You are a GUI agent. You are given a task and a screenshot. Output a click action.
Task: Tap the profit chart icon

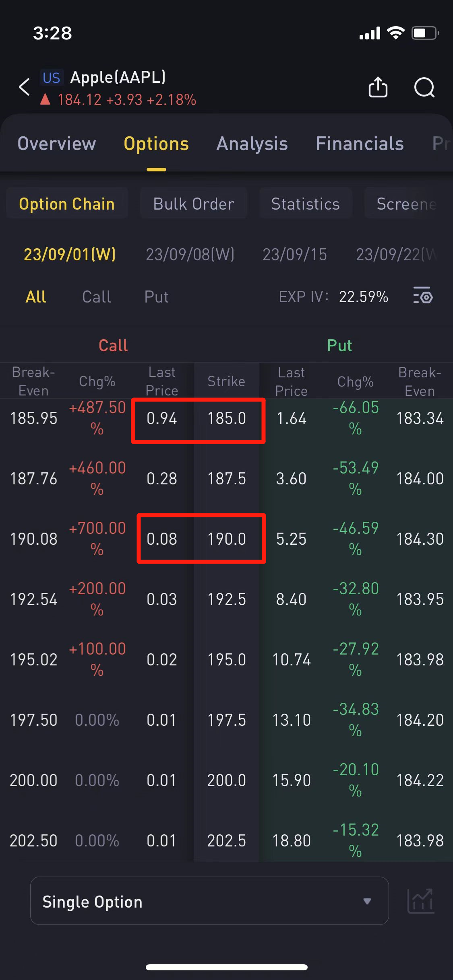420,901
